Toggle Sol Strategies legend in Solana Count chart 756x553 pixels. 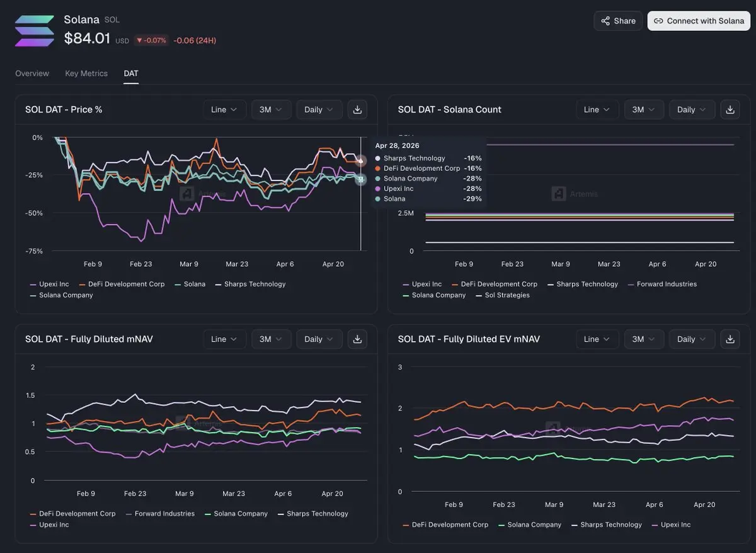pyautogui.click(x=503, y=295)
